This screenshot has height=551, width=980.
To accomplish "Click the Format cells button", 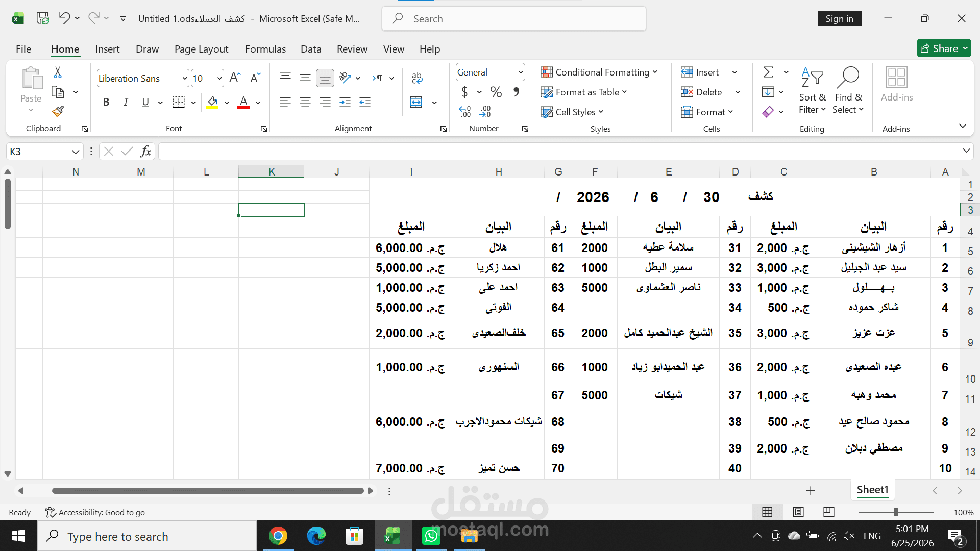I will (707, 112).
